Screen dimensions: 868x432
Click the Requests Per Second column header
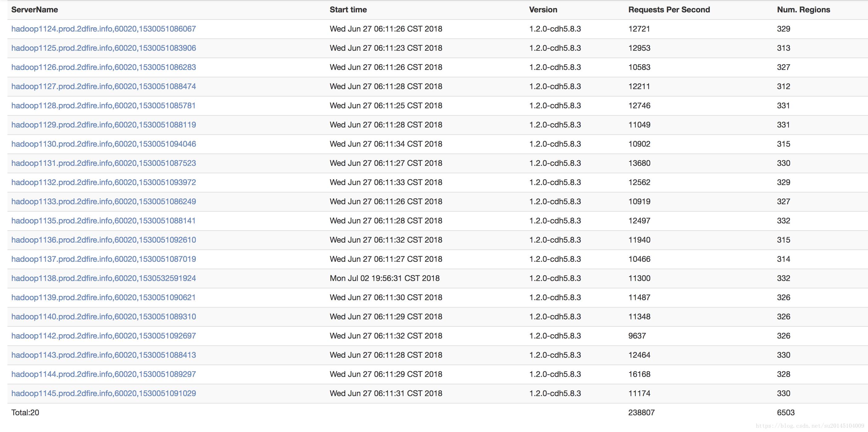tap(669, 10)
